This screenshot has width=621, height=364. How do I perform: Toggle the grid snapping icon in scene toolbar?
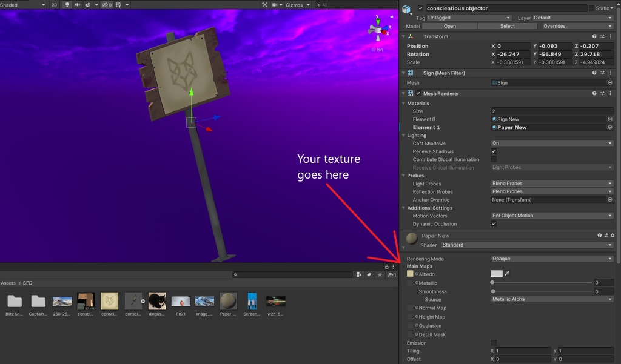point(118,5)
